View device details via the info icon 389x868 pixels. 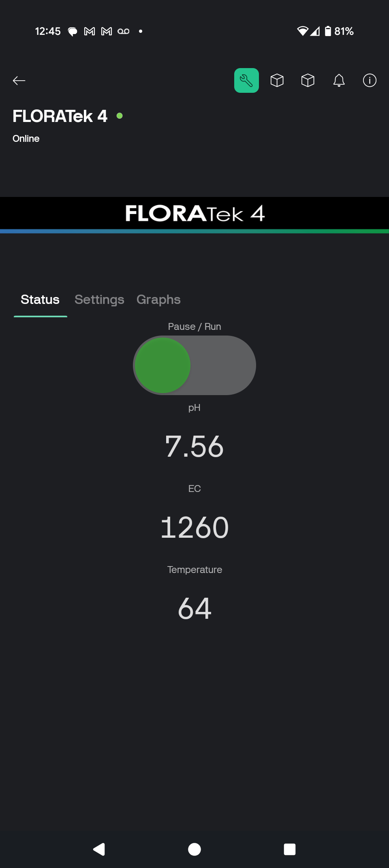click(370, 81)
